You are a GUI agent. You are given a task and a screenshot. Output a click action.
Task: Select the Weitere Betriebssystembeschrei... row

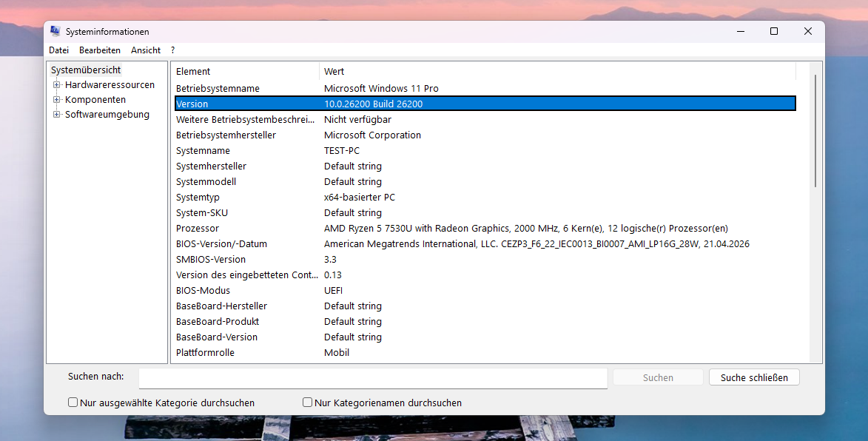pyautogui.click(x=485, y=120)
